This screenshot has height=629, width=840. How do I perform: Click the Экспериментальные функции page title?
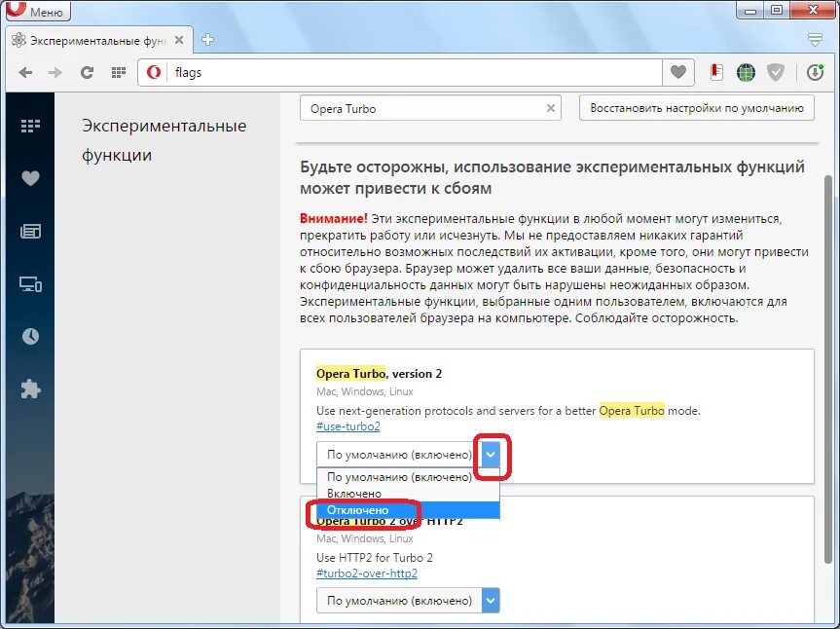tap(164, 140)
